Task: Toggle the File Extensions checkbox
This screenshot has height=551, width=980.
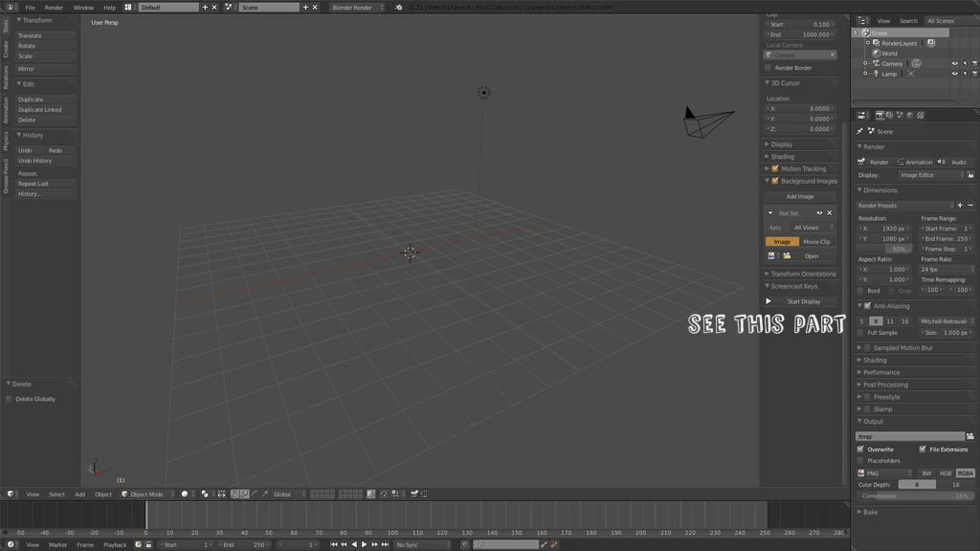Action: (923, 450)
